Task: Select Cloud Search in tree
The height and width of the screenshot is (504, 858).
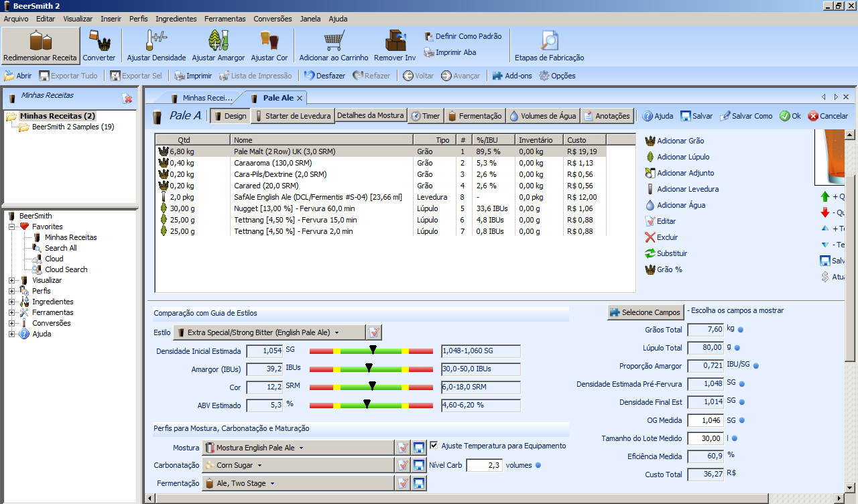Action: point(66,269)
